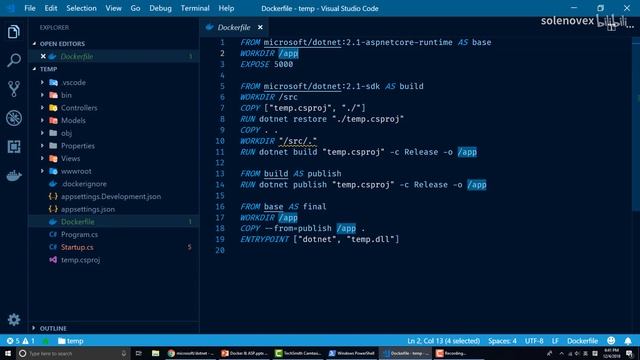Change end of line sequence LF

[555, 341]
